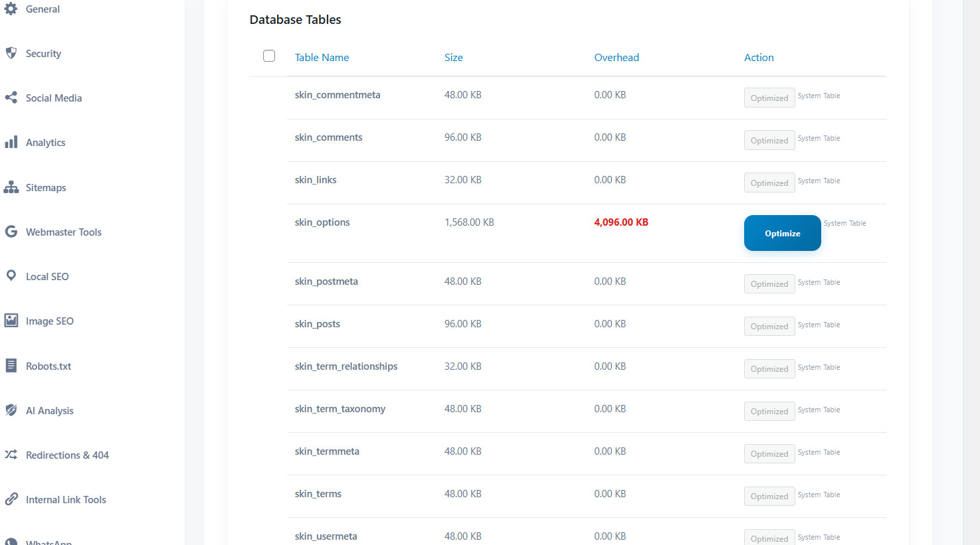Navigate to Internal Link Tools
This screenshot has height=545, width=980.
[x=66, y=499]
